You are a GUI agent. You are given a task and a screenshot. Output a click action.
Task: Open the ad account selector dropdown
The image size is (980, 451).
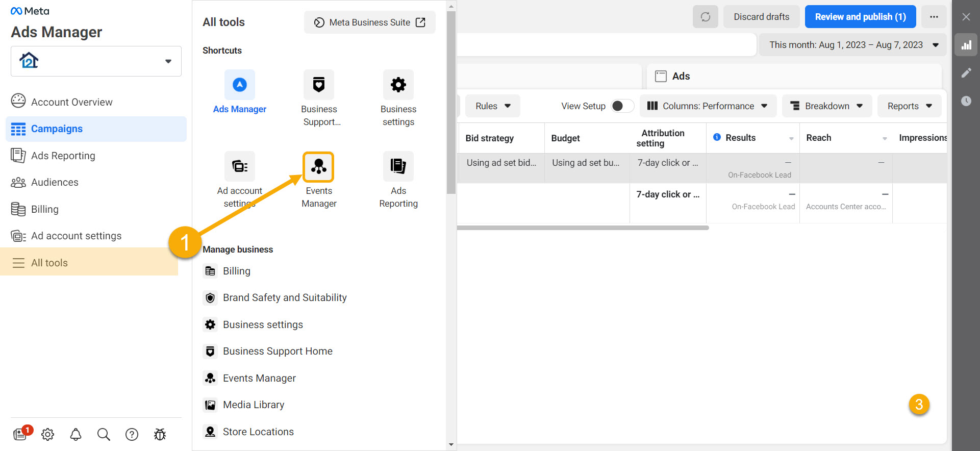click(x=96, y=61)
